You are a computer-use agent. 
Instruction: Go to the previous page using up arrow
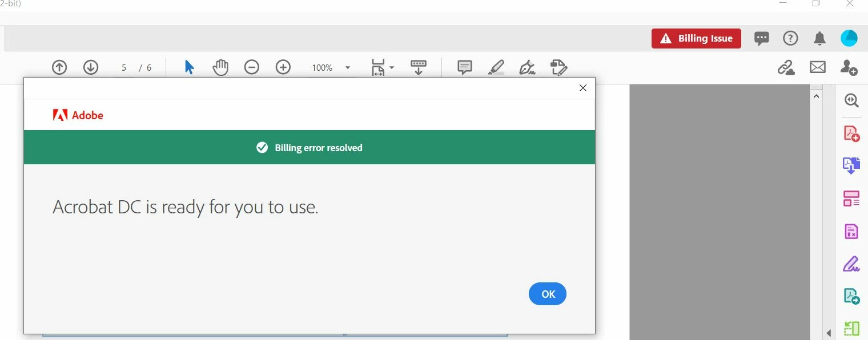pyautogui.click(x=59, y=67)
